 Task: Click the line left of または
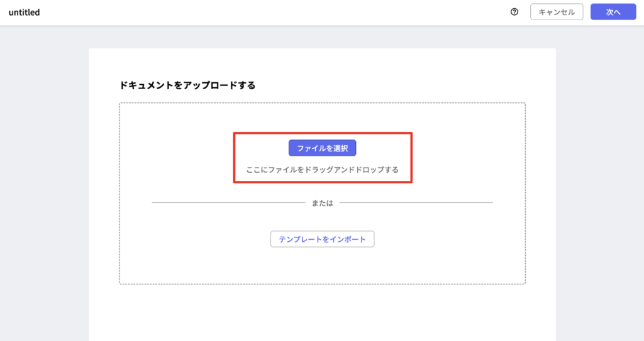pyautogui.click(x=229, y=202)
